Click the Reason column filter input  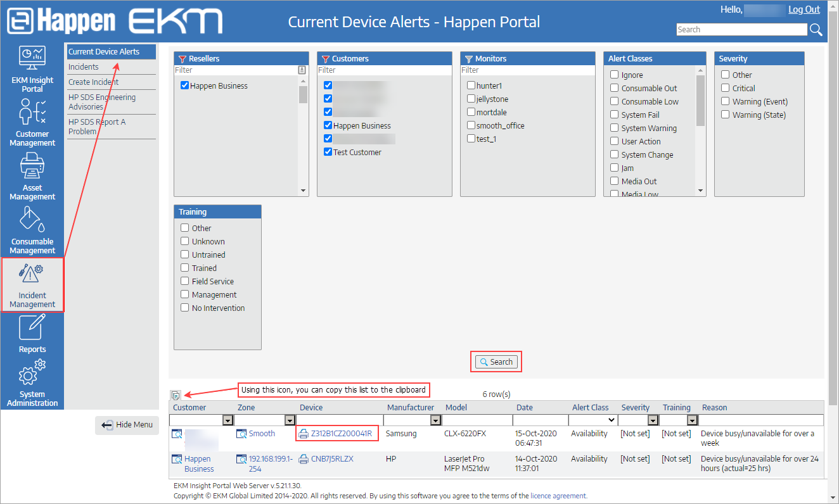tap(761, 420)
